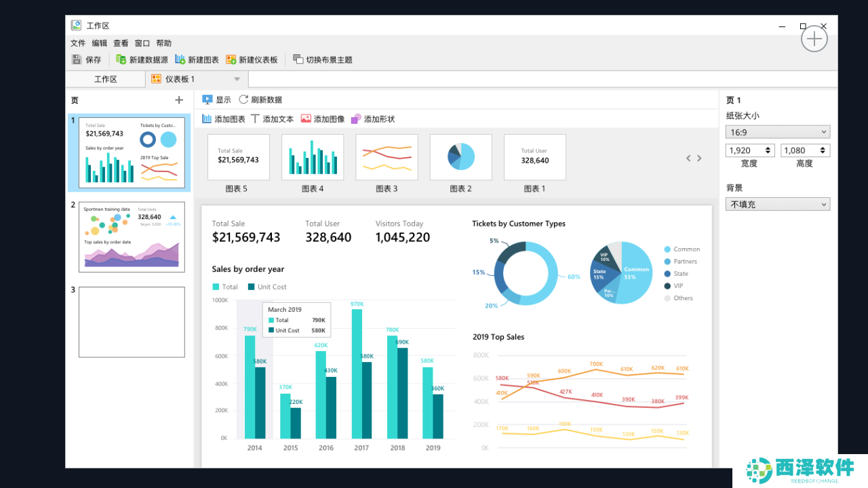The image size is (868, 488).
Task: Click the Total legend swatch
Action: click(x=216, y=287)
